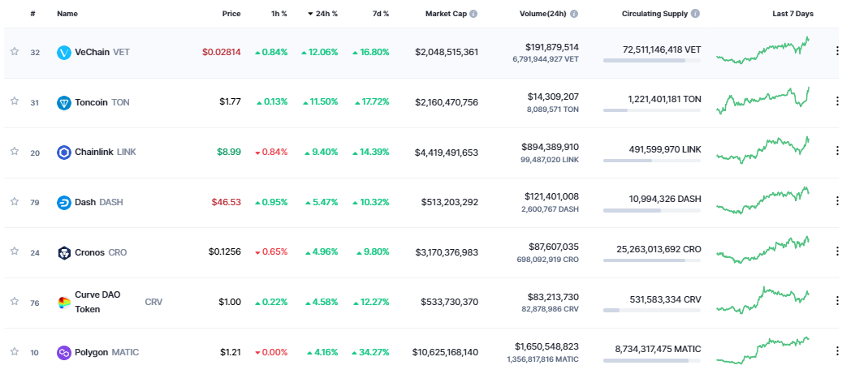This screenshot has width=868, height=374.
Task: Open the VeChain row more-options menu
Action: (x=837, y=51)
